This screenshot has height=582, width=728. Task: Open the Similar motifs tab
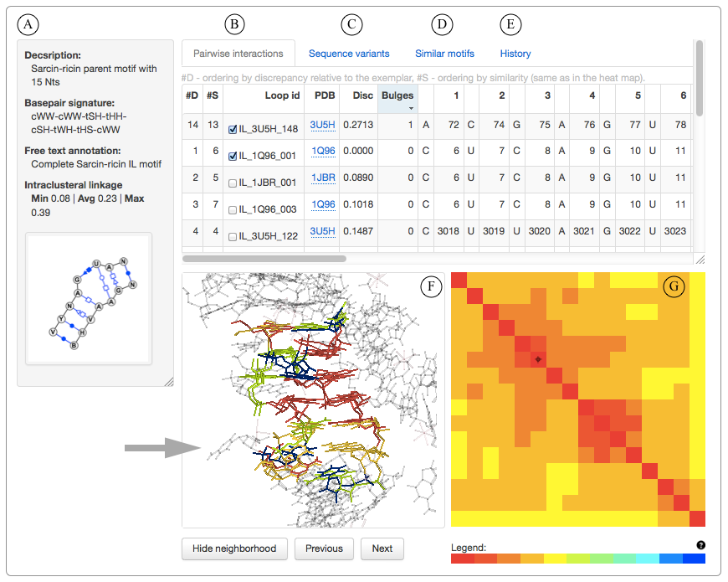tap(444, 54)
